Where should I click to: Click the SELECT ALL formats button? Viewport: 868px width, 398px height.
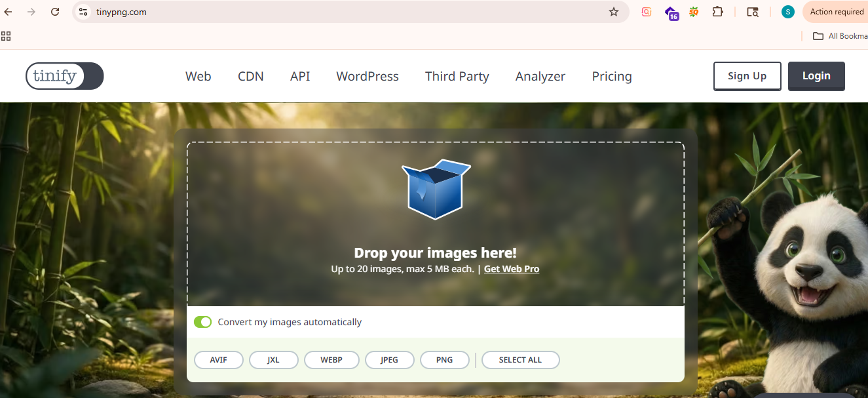tap(521, 360)
